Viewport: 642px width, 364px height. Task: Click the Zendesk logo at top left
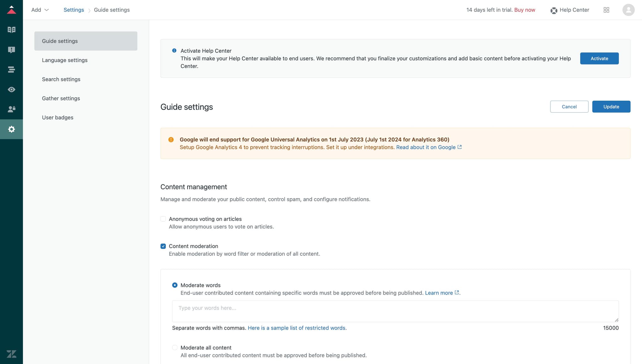tap(12, 9)
